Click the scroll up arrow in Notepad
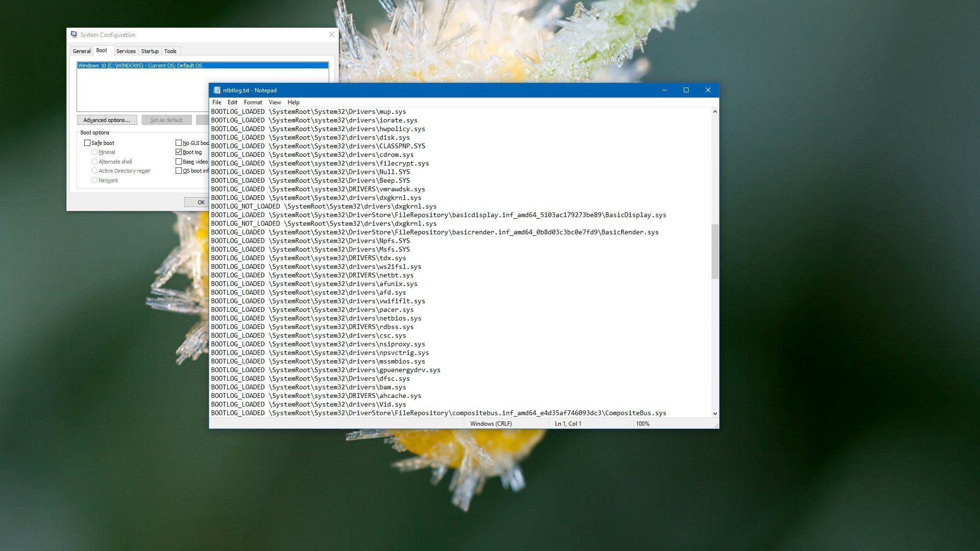The height and width of the screenshot is (551, 980). click(x=715, y=111)
